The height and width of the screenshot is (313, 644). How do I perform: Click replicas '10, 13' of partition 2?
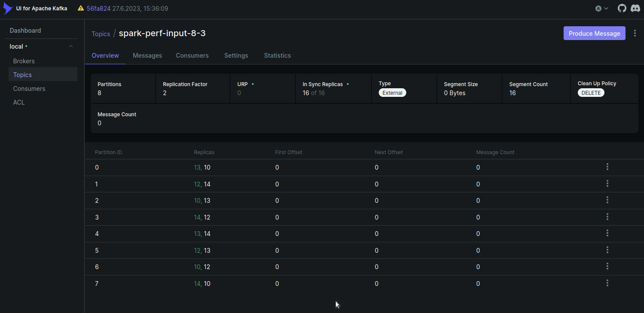202,201
